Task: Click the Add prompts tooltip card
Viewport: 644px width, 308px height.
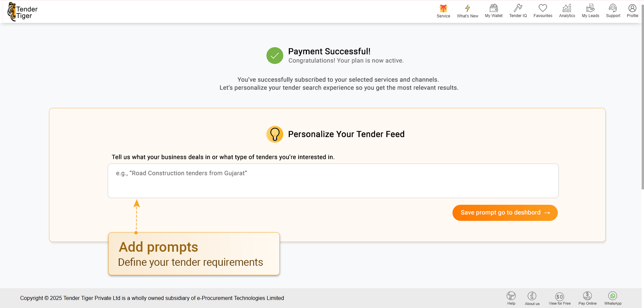Action: 194,254
